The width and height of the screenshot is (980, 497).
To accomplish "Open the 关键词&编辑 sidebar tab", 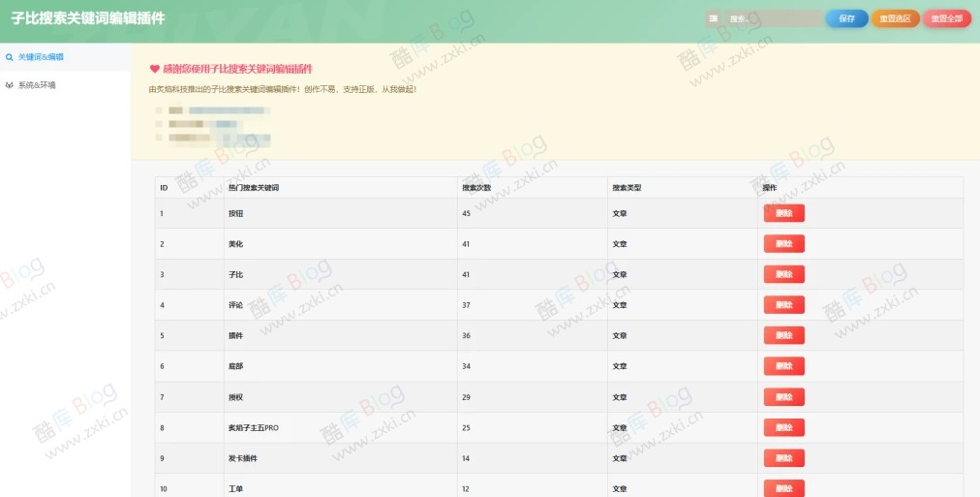I will point(65,57).
